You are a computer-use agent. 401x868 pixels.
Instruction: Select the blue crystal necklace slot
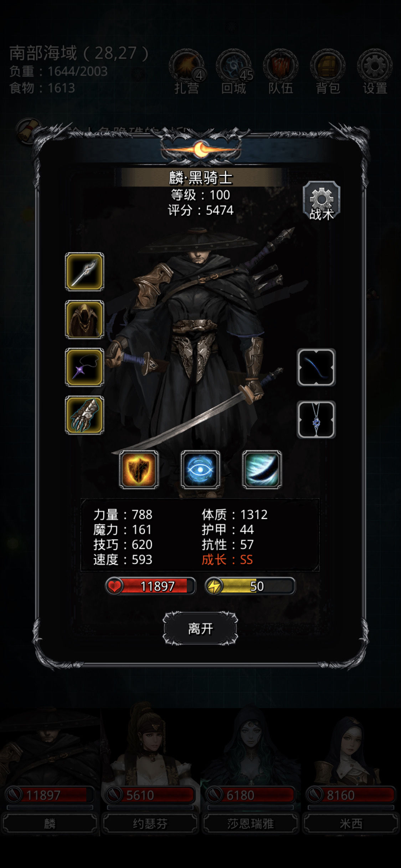(316, 419)
